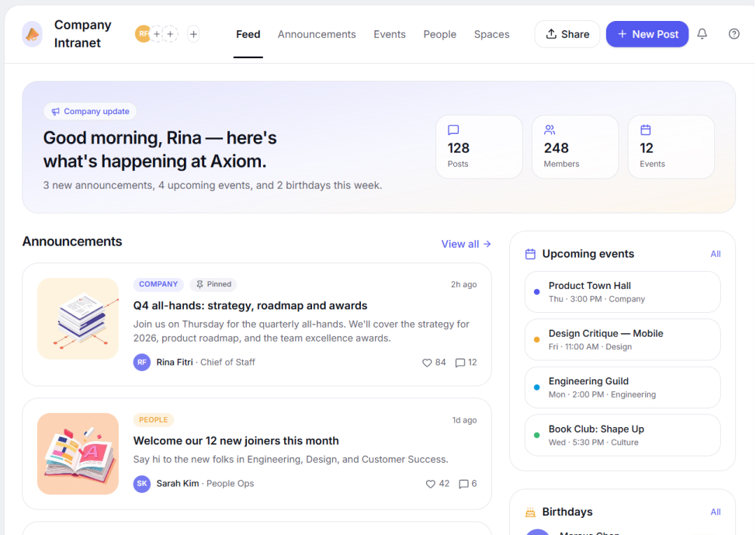Click author name Rina Fitri
This screenshot has width=756, height=535.
[x=175, y=363]
